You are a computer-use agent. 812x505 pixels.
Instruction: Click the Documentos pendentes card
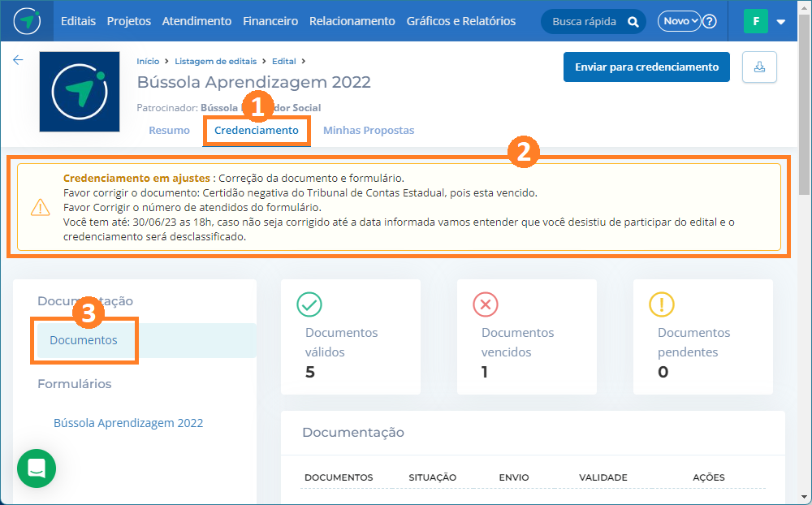(702, 337)
